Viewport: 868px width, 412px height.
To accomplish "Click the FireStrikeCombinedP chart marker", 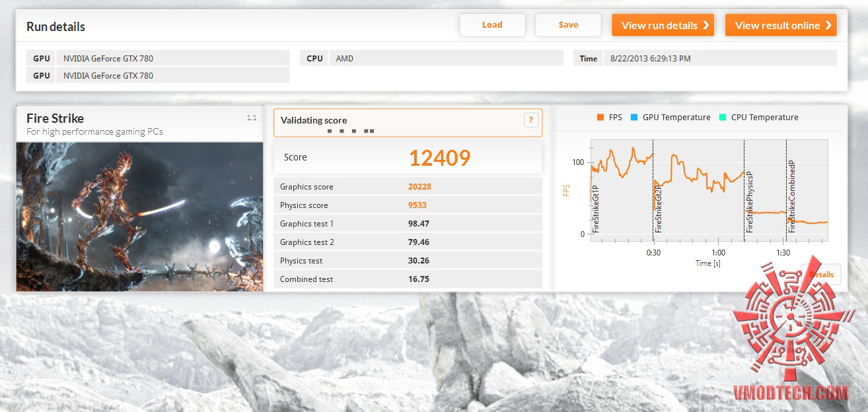I will (x=791, y=197).
